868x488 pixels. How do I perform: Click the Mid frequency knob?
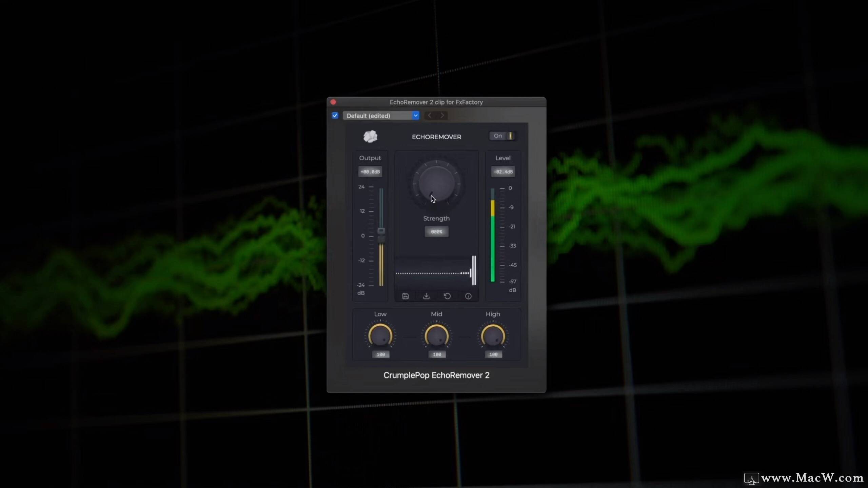[x=437, y=336]
